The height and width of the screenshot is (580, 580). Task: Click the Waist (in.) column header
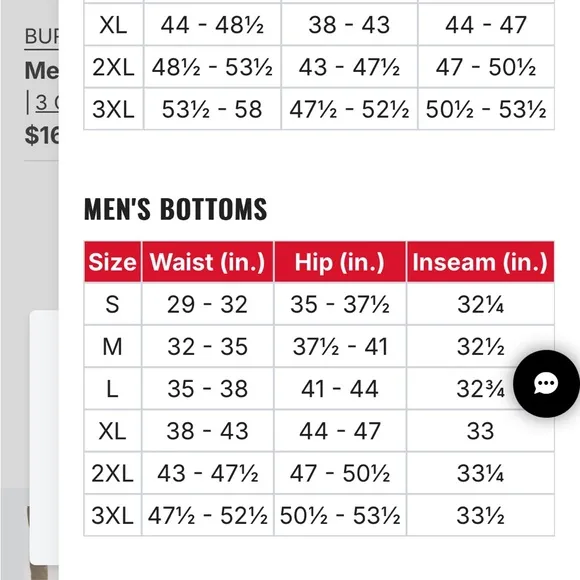point(208,262)
